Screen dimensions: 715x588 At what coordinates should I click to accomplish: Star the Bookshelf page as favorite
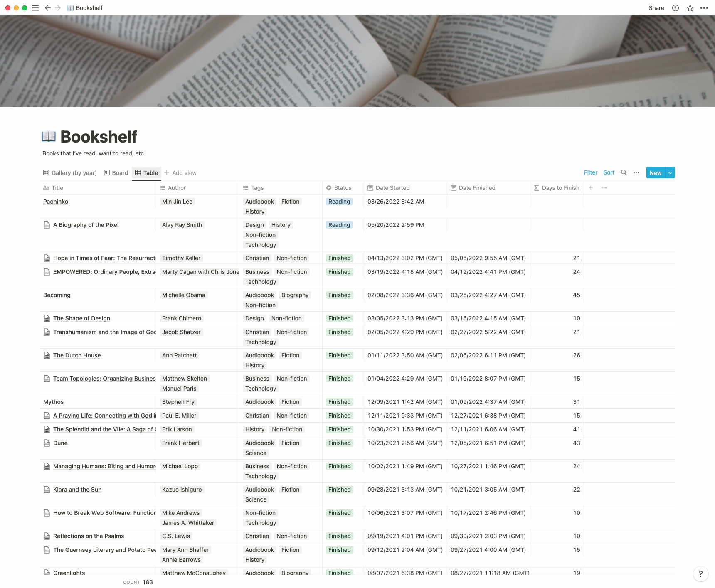(690, 8)
